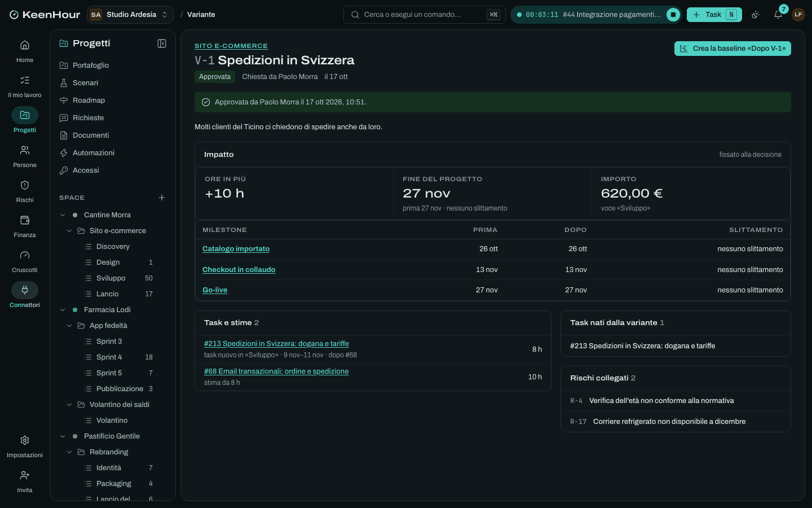Open Il mio lavoro section
This screenshot has width=812, height=508.
[x=25, y=86]
